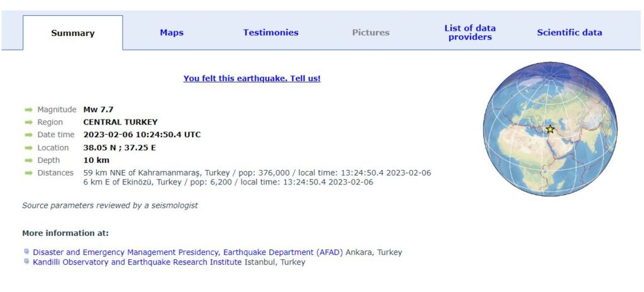Click the globe map image
Screen dimensions: 644x292
coord(550,129)
